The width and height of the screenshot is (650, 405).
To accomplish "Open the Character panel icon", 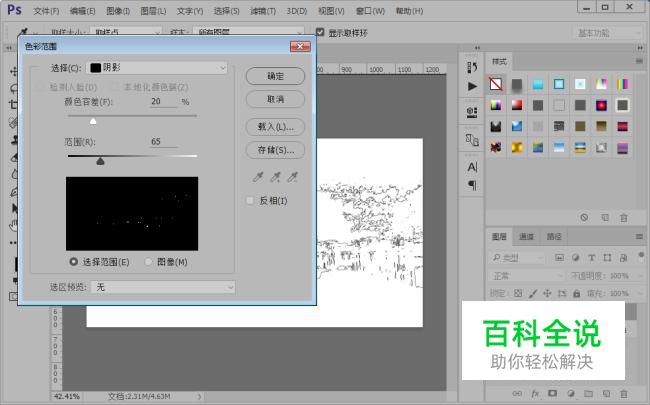I will (x=473, y=167).
